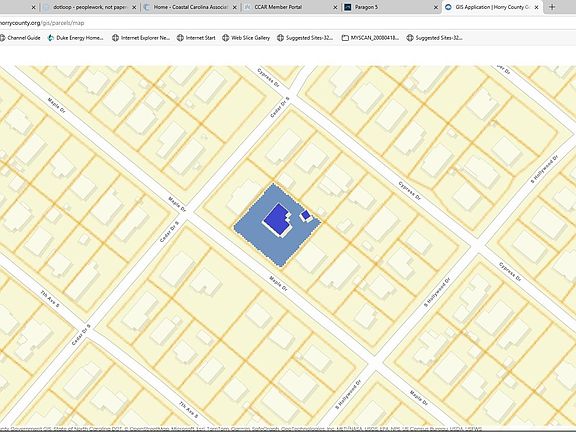Switch to CCAR Member Portal tab
The height and width of the screenshot is (432, 576).
tap(290, 7)
